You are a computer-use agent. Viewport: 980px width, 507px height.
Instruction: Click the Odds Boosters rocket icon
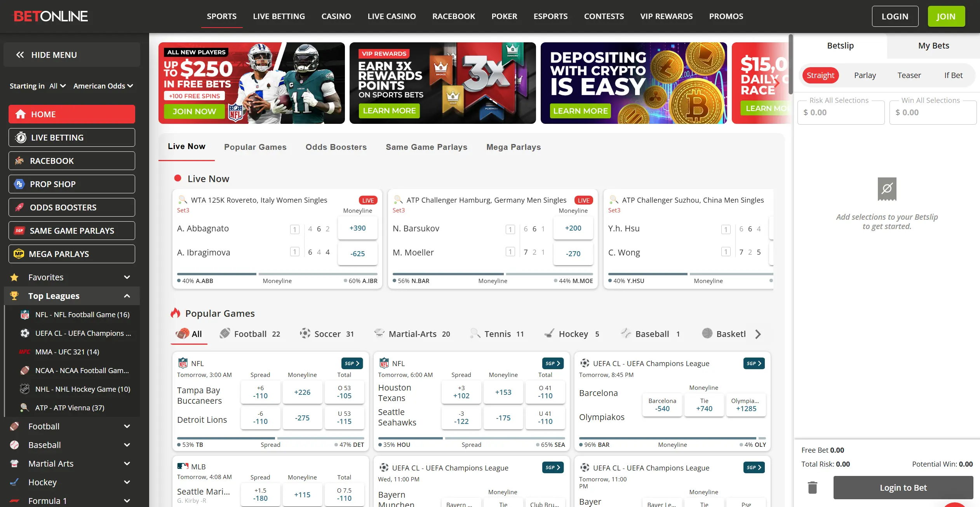pyautogui.click(x=19, y=207)
